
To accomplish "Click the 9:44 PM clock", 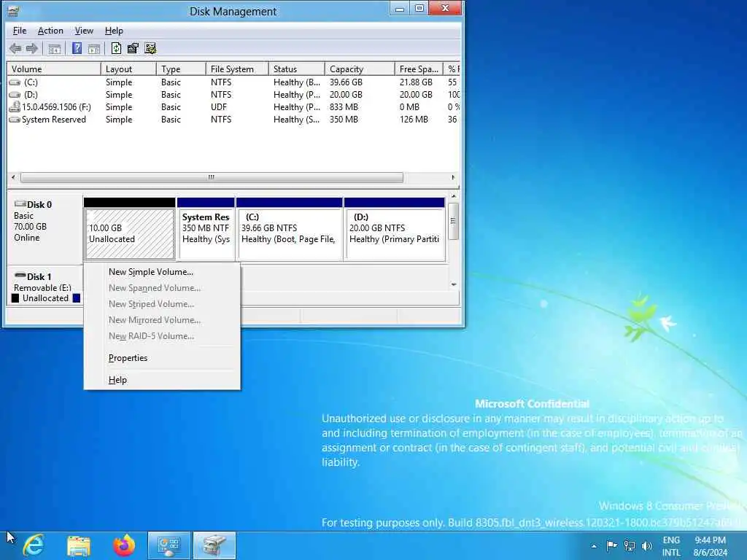I will (710, 540).
